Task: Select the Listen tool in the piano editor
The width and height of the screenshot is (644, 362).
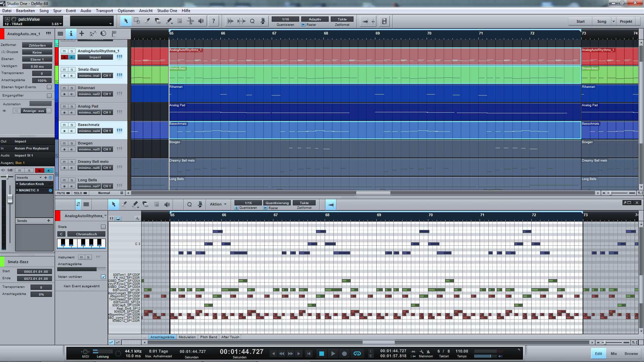Action: tap(167, 204)
